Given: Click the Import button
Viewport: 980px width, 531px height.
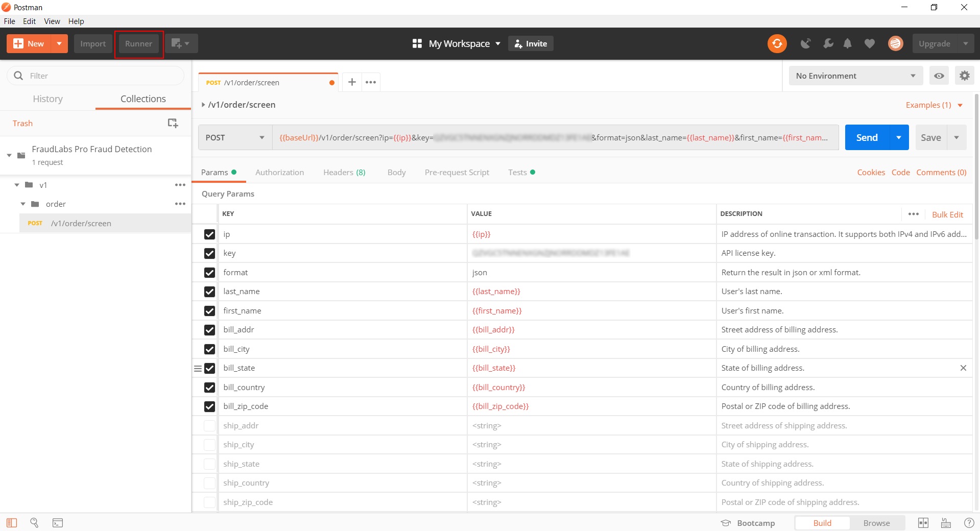Looking at the screenshot, I should 93,43.
